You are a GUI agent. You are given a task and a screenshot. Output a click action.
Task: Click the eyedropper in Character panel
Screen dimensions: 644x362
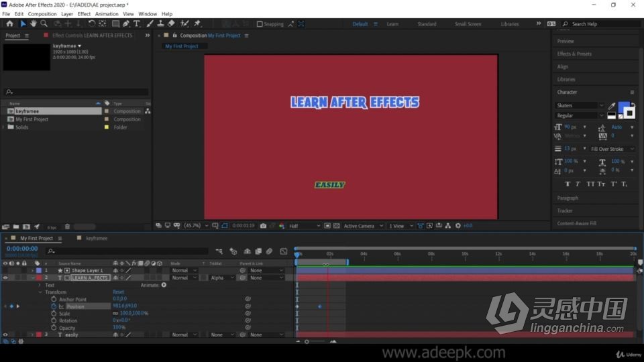[x=612, y=106]
